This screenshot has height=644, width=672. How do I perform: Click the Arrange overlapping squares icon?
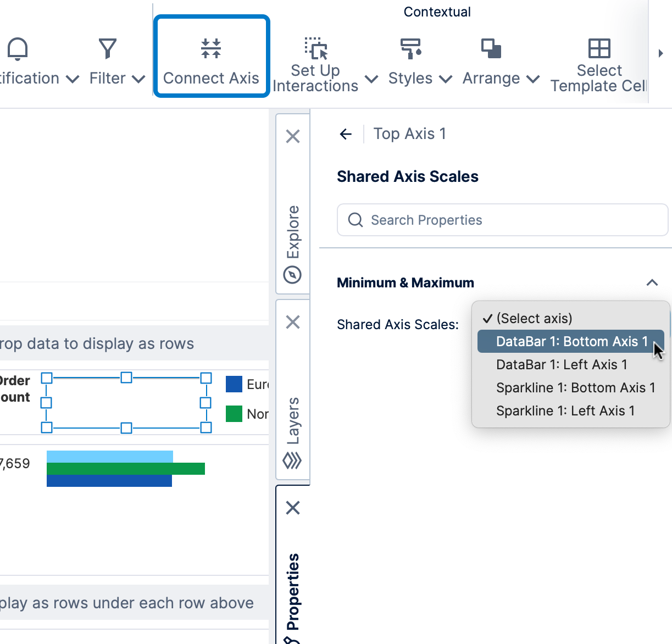point(491,49)
